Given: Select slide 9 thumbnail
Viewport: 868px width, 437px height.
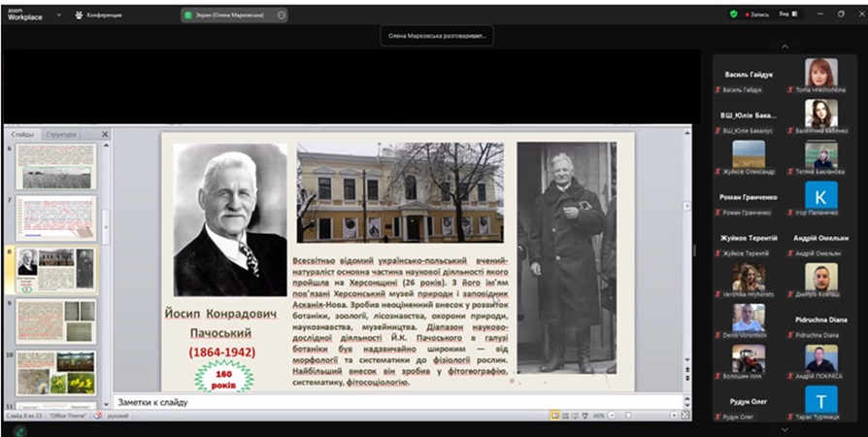Looking at the screenshot, I should pyautogui.click(x=55, y=321).
